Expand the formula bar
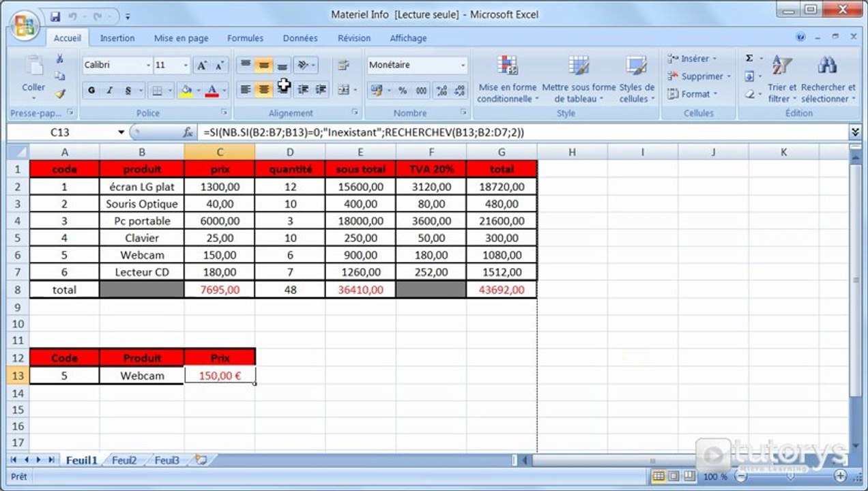This screenshot has width=868, height=491. [856, 132]
